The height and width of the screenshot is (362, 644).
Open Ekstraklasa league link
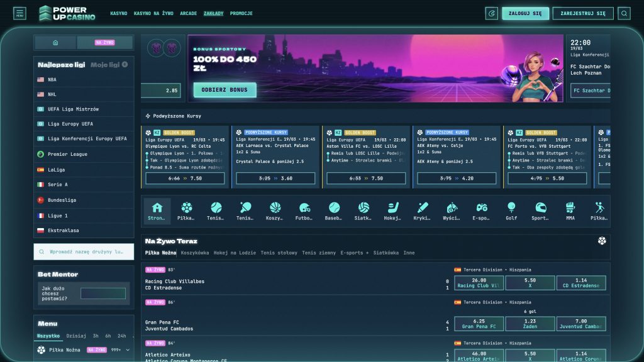(x=84, y=231)
